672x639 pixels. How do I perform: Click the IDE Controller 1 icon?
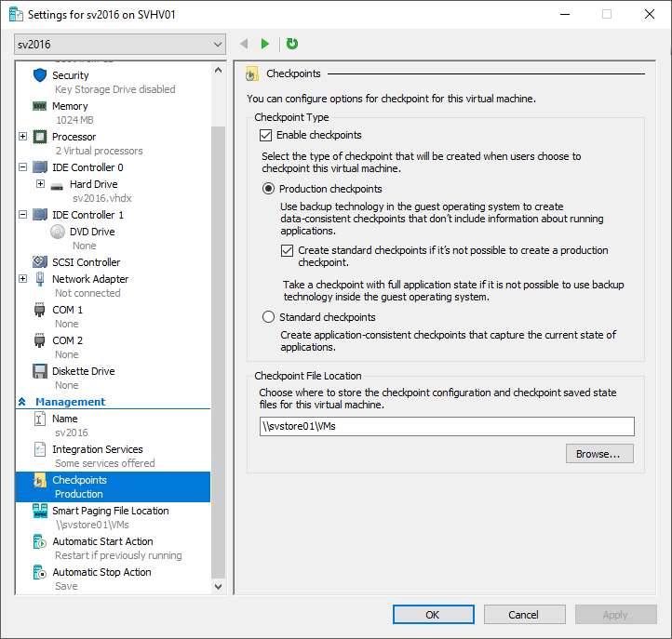click(40, 215)
